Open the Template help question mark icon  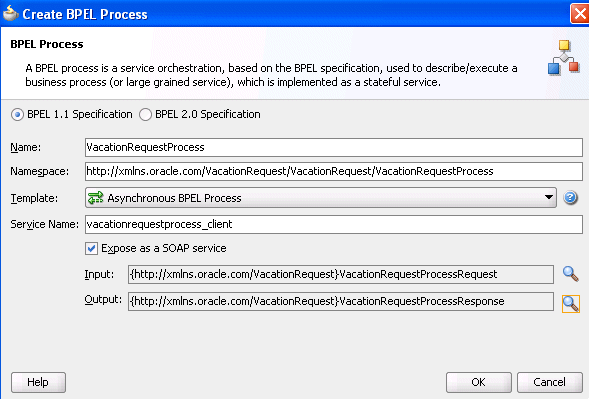[x=570, y=198]
